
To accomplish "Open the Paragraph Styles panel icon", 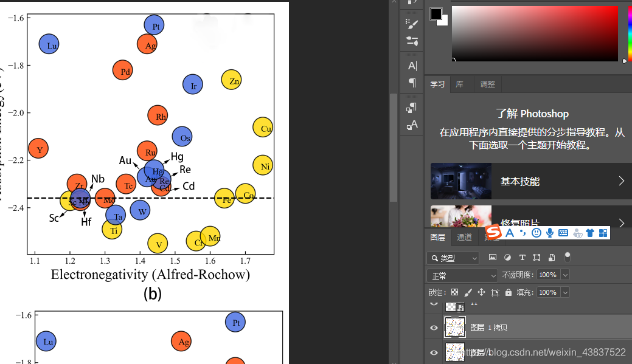I will pos(412,108).
